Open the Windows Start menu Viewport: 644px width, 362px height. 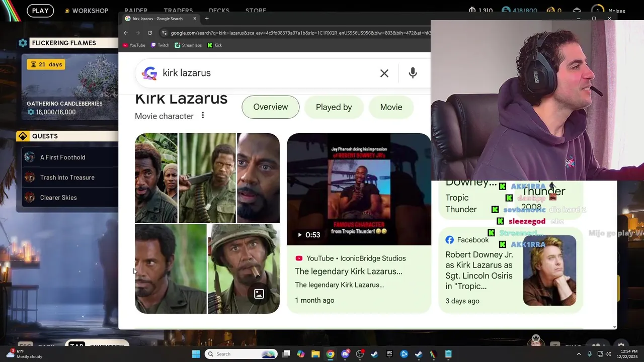196,354
